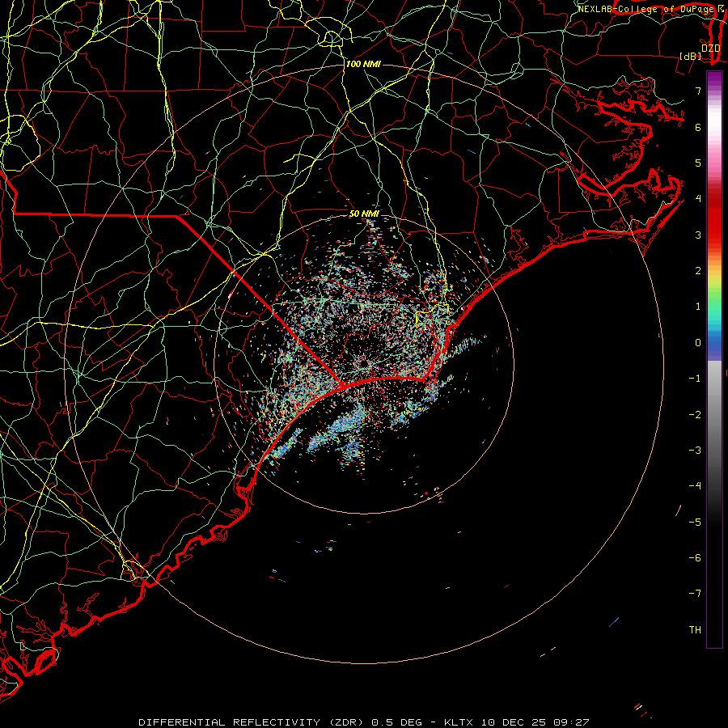Viewport: 728px width, 728px height.
Task: Click the ZDR color scale bar
Action: pyautogui.click(x=714, y=360)
